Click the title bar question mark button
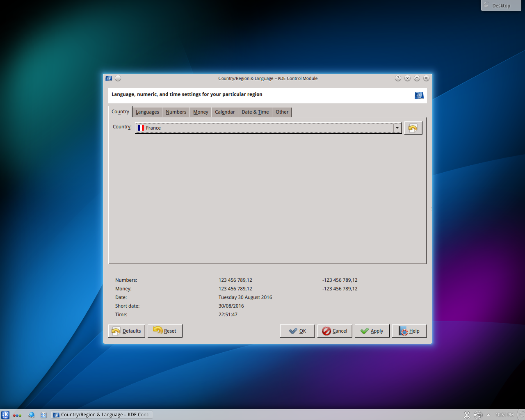 398,78
